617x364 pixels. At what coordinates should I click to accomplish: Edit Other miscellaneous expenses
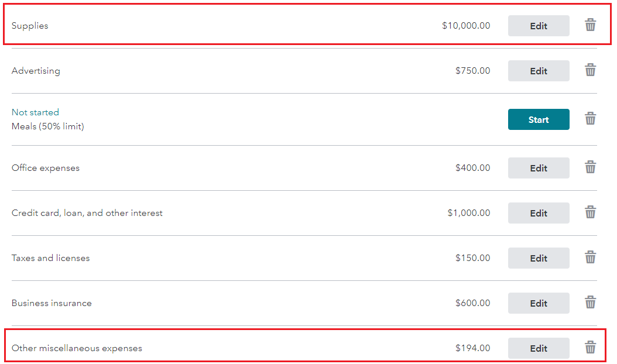click(539, 348)
